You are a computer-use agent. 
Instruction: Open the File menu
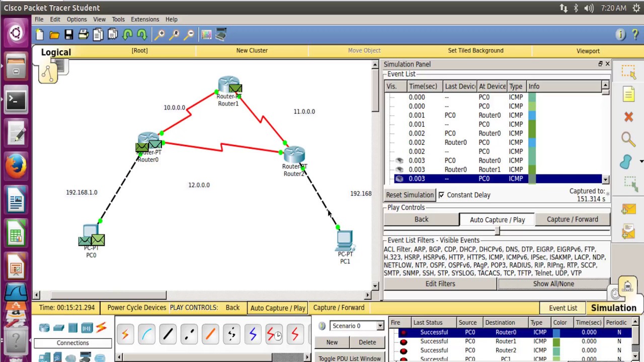(x=39, y=19)
